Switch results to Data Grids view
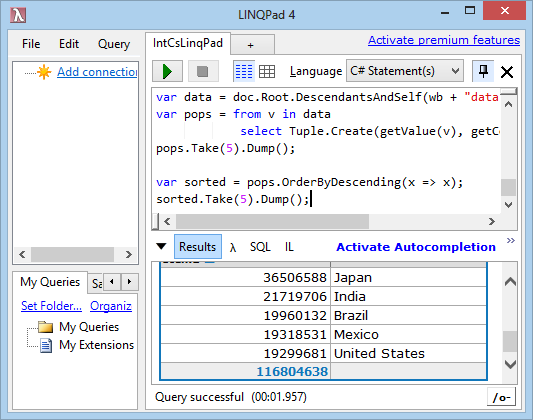This screenshot has width=533, height=420. (x=267, y=71)
